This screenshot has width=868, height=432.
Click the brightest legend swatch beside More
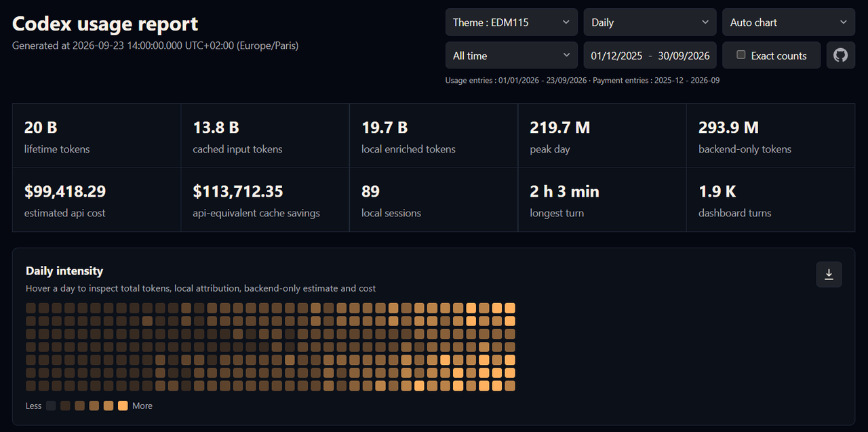pyautogui.click(x=123, y=406)
